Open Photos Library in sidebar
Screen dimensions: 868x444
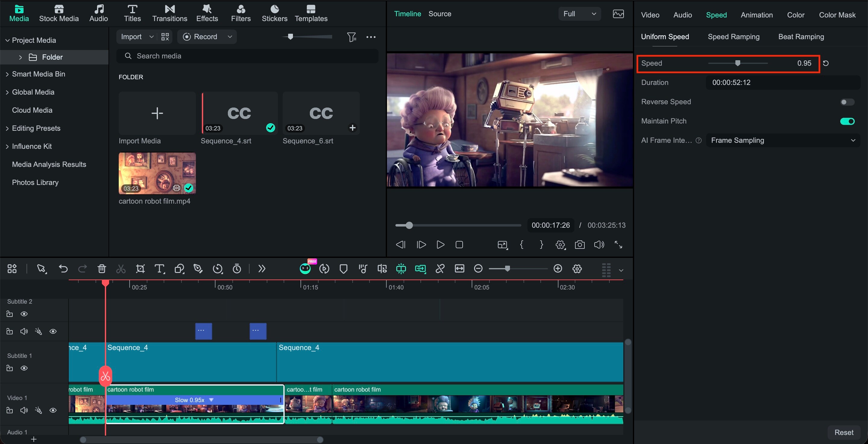click(35, 183)
